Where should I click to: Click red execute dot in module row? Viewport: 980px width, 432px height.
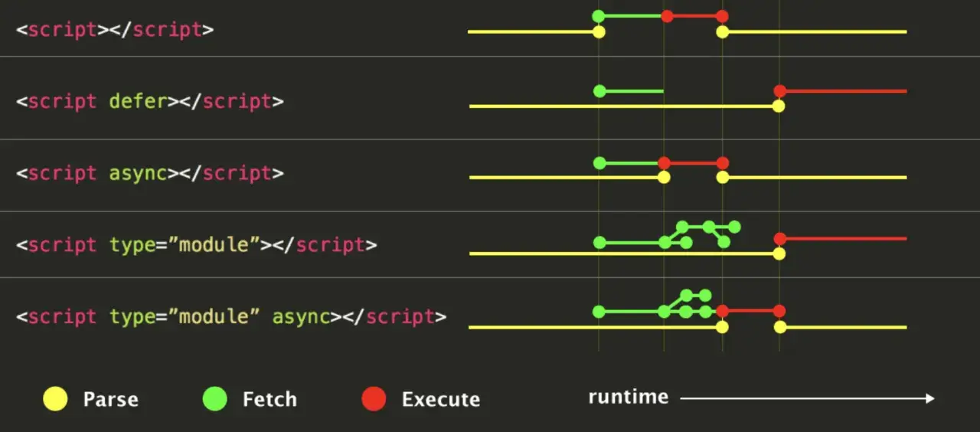pyautogui.click(x=779, y=239)
